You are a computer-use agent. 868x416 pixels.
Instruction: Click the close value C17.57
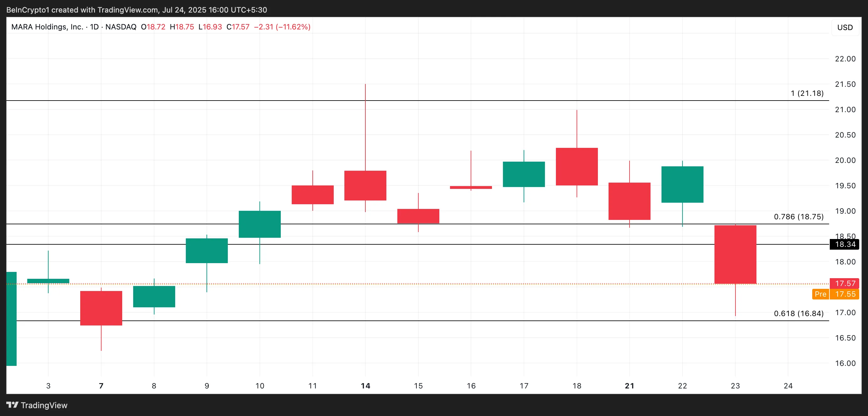(x=238, y=27)
